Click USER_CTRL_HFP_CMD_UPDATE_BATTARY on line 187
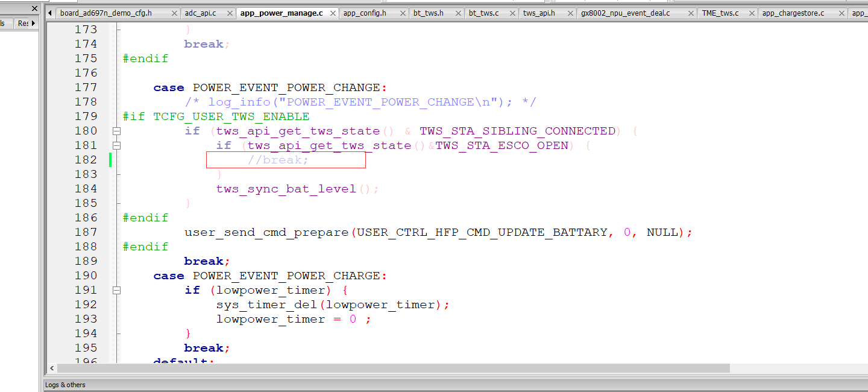The width and height of the screenshot is (868, 392). [x=482, y=232]
